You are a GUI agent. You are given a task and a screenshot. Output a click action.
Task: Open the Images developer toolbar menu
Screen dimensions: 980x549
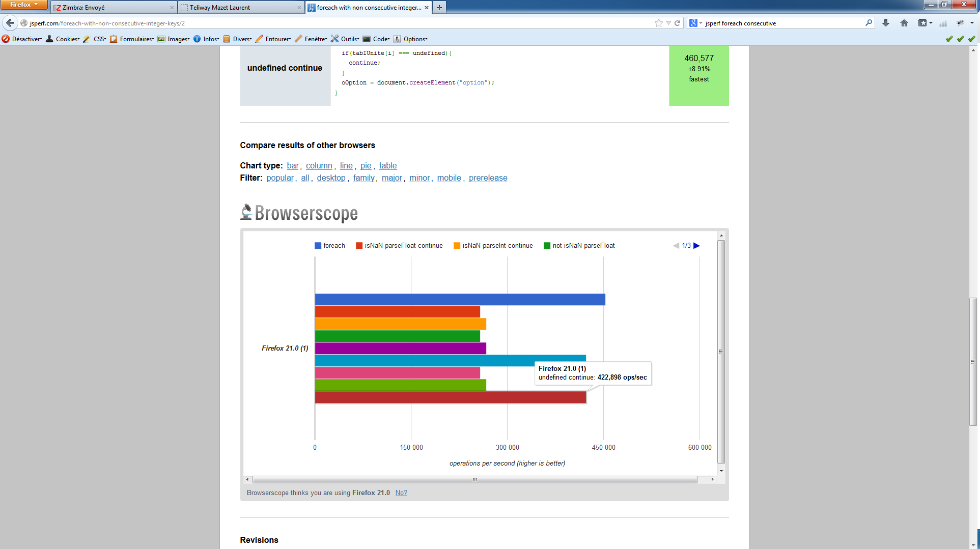point(174,39)
